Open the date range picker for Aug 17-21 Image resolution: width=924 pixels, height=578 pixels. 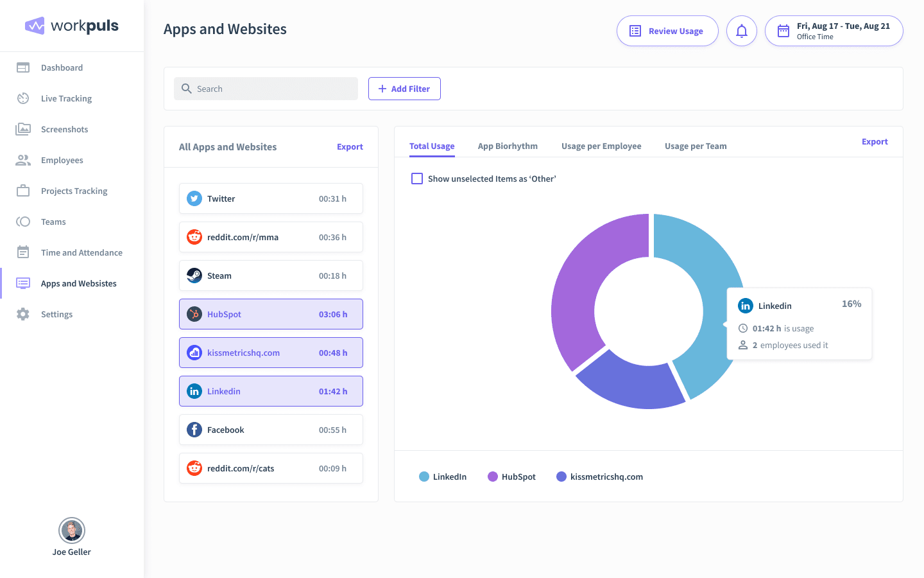pyautogui.click(x=834, y=30)
